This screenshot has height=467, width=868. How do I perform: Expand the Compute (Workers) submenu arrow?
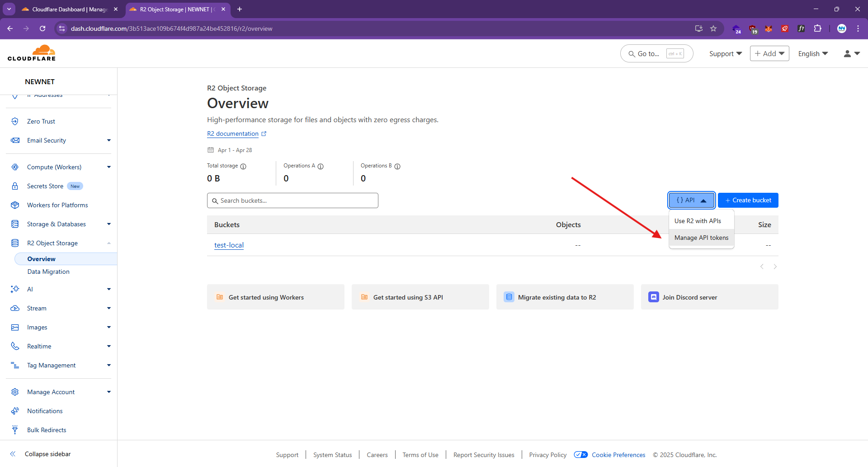click(109, 167)
